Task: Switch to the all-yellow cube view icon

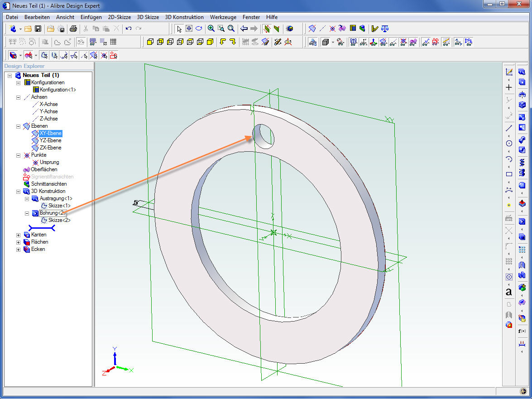Action: point(210,42)
